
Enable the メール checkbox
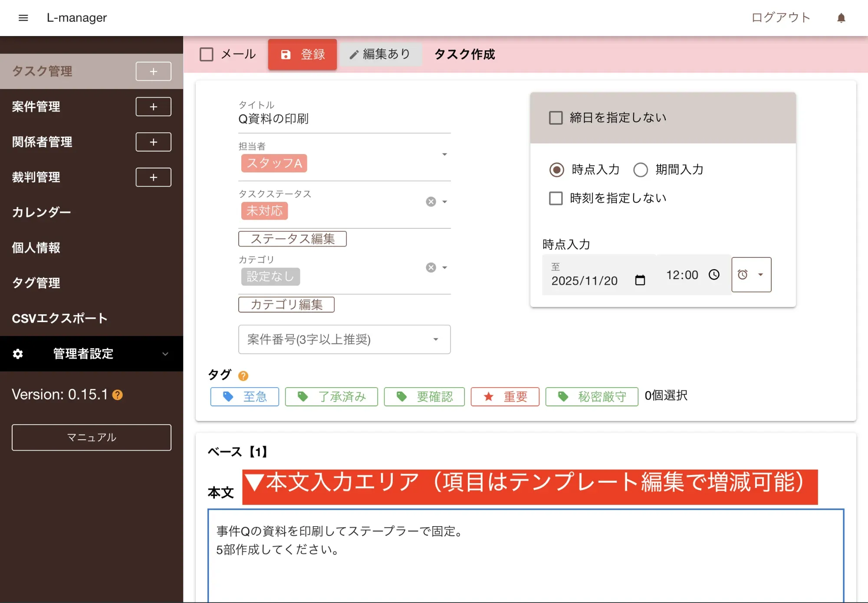click(207, 55)
